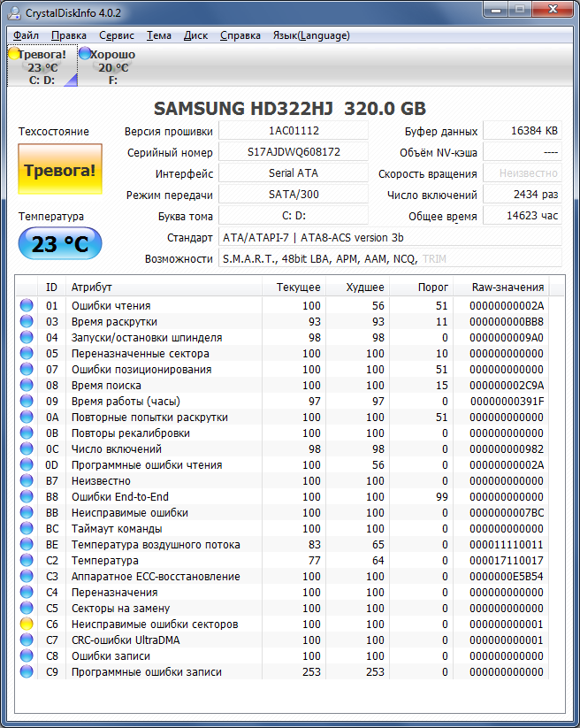The width and height of the screenshot is (580, 728).
Task: Click the Атрибут column header
Action: [164, 287]
